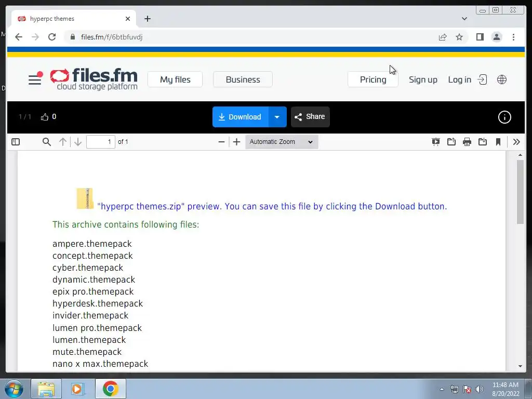532x399 pixels.
Task: Click the viewer download/save icon
Action: click(483, 142)
